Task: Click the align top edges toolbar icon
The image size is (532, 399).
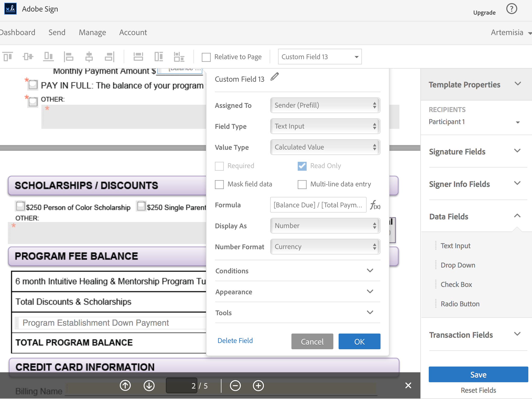Action: [8, 57]
